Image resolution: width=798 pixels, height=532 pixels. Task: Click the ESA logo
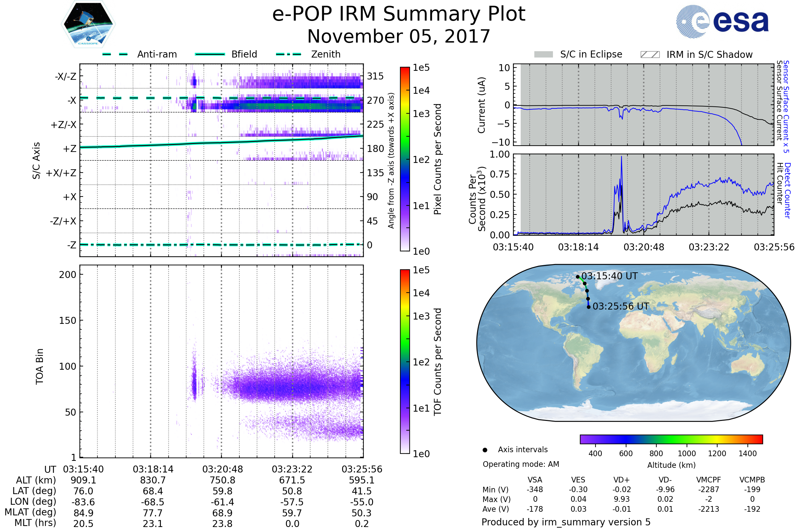pyautogui.click(x=722, y=21)
